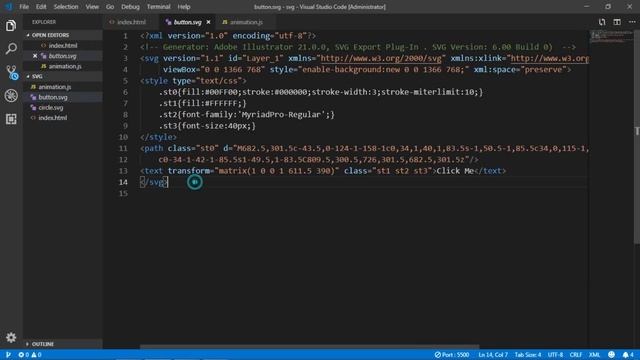Click the git branch icon in status bar
Viewport: 640px width, 360px height.
tap(8, 355)
